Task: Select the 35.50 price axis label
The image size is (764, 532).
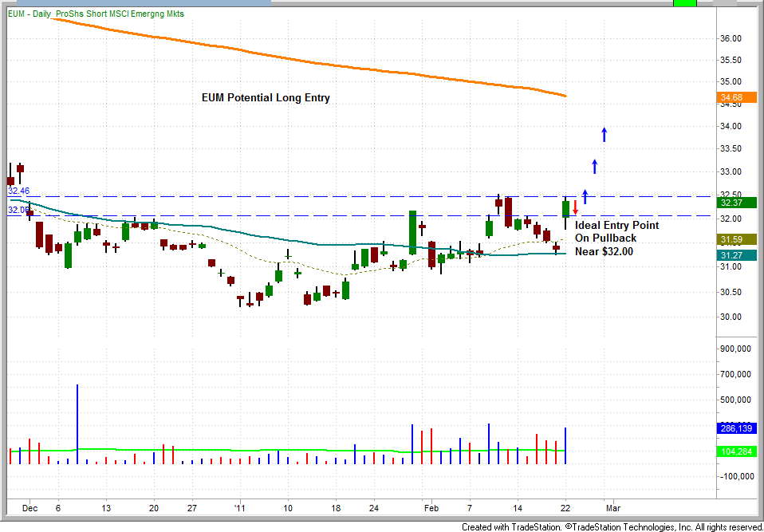Action: [x=731, y=61]
